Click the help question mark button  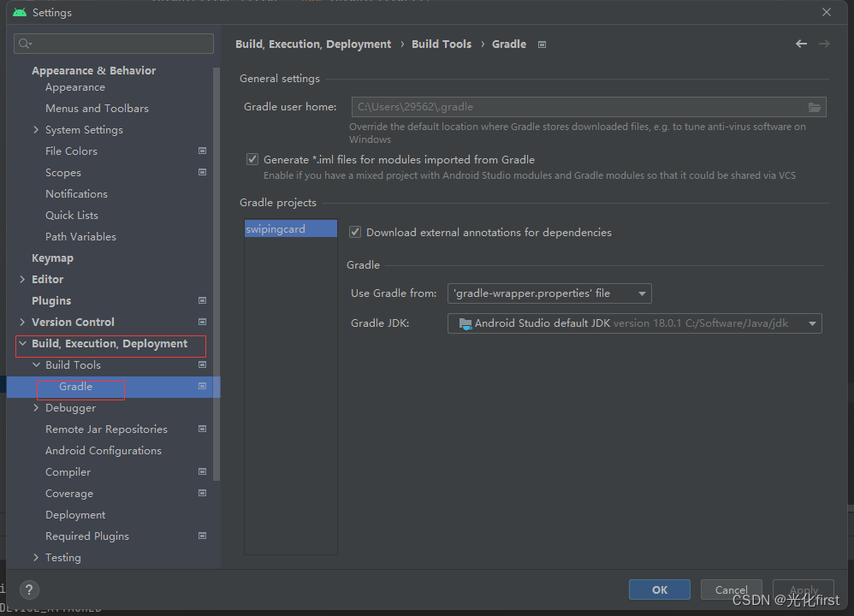tap(29, 589)
